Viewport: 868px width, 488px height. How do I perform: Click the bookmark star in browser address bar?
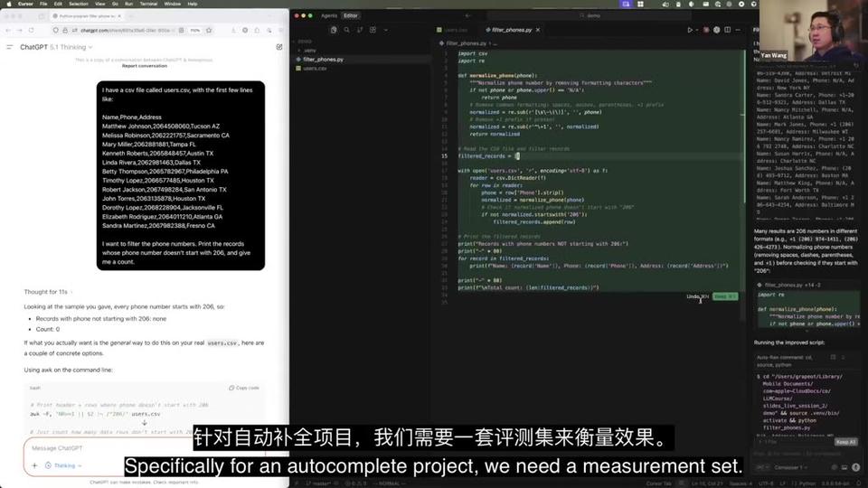209,30
